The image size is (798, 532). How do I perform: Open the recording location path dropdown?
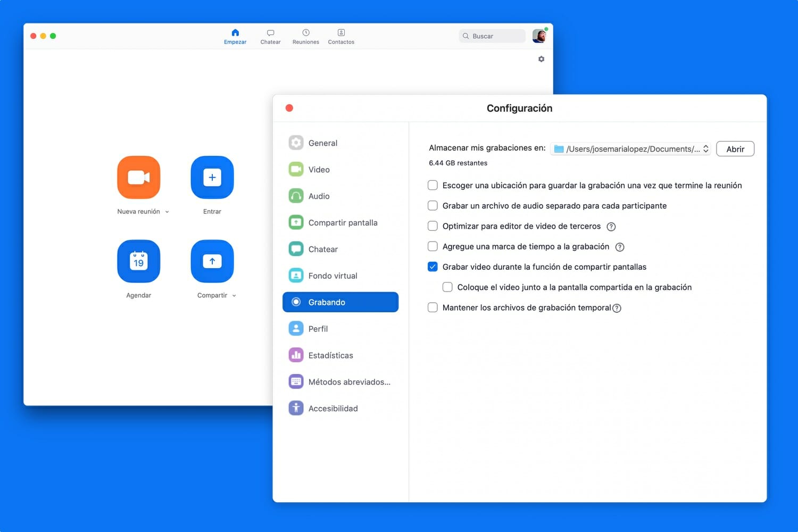click(x=630, y=149)
